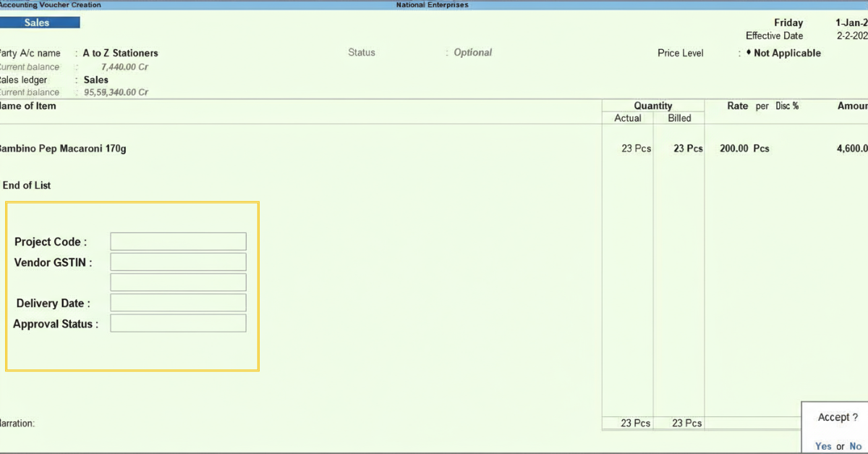Select party name A to Z Stationers

point(120,53)
